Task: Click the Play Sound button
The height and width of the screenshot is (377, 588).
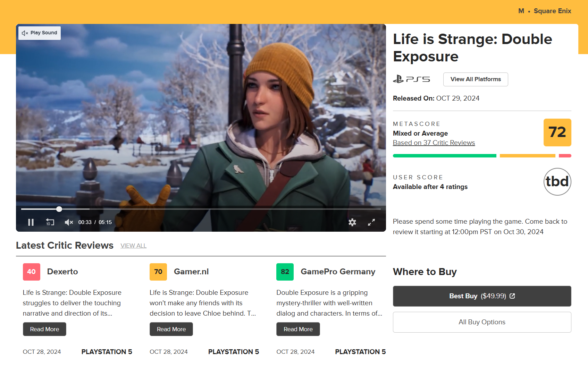Action: [40, 33]
